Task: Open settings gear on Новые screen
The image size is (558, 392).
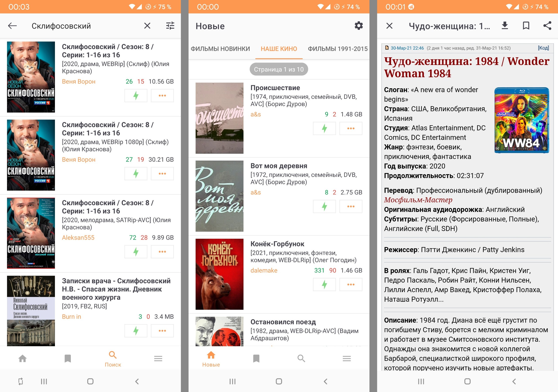Action: click(x=359, y=26)
